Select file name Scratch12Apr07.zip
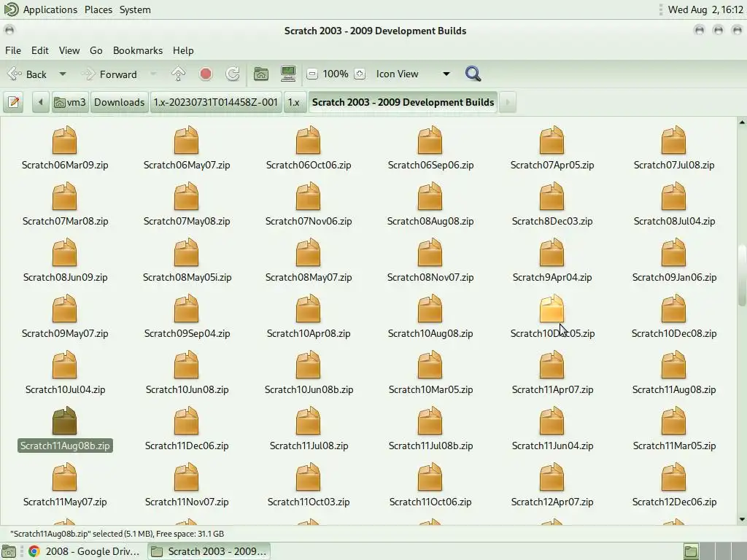747x560 pixels. (x=552, y=502)
